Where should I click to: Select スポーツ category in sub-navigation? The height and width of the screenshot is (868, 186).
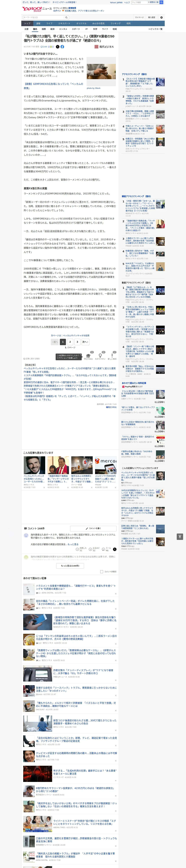pos(76,29)
